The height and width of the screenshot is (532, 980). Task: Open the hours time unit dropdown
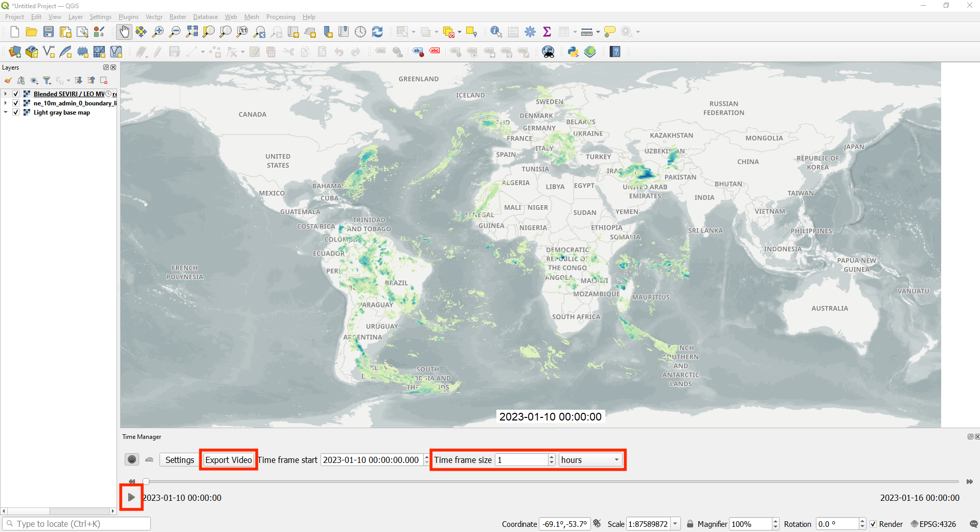[590, 460]
